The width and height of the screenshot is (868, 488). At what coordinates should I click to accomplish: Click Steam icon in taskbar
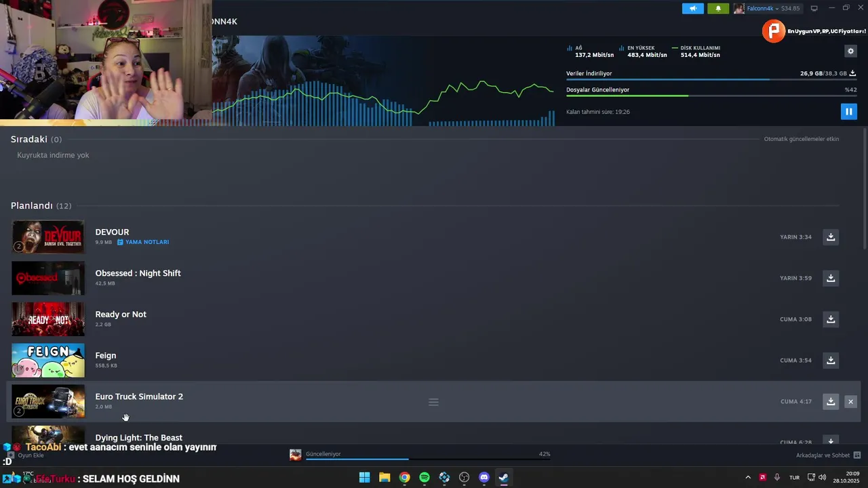(x=503, y=477)
